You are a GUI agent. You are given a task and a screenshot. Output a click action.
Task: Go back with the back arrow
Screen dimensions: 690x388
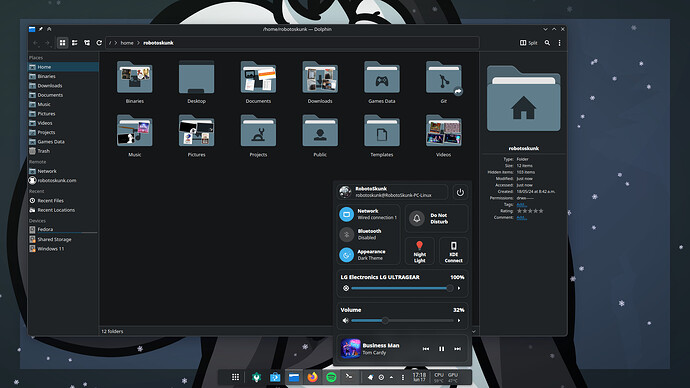click(36, 43)
